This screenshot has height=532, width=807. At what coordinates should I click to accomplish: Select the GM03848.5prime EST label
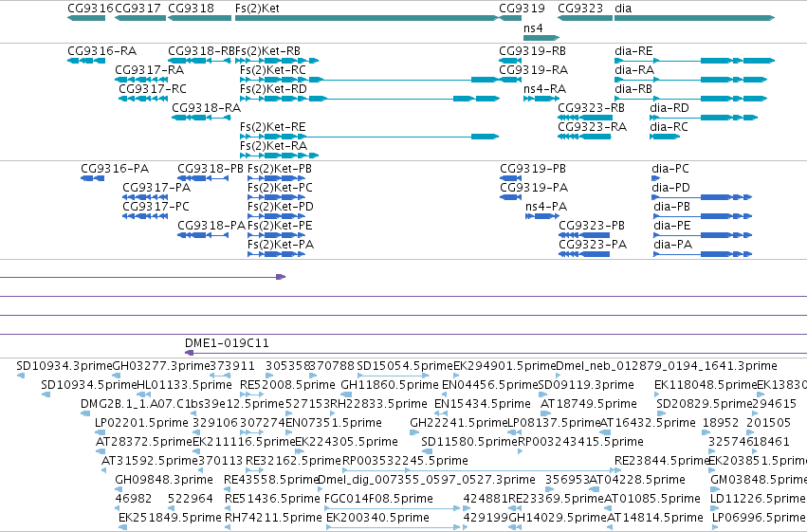[759, 481]
